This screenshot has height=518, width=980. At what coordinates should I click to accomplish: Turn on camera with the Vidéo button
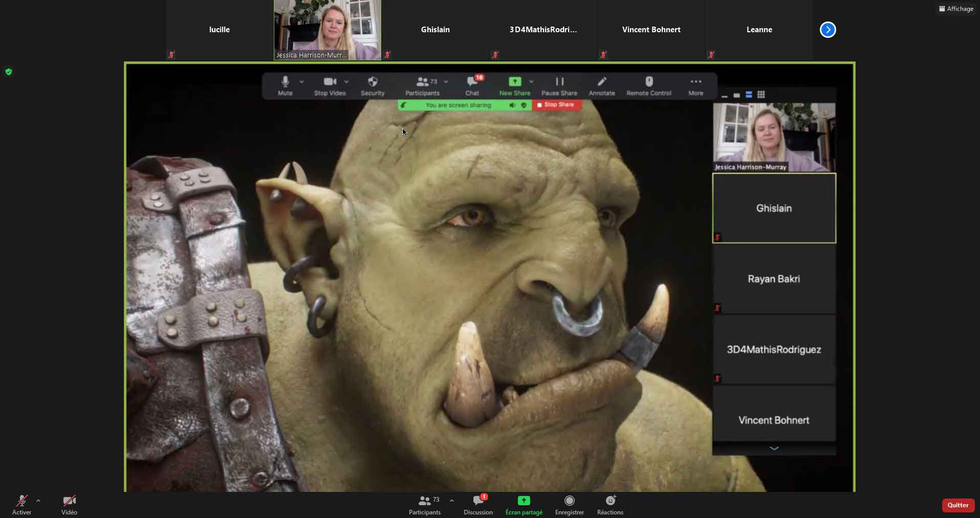point(69,505)
